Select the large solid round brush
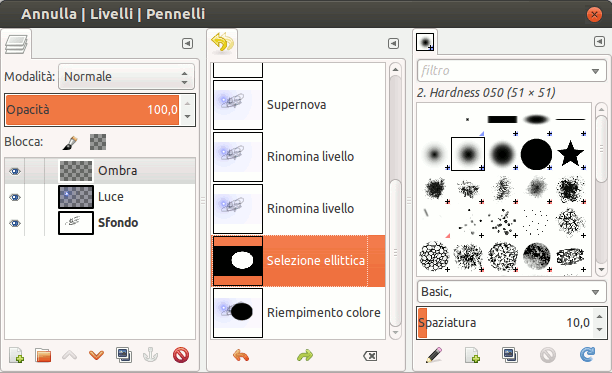The image size is (612, 373). pyautogui.click(x=536, y=154)
